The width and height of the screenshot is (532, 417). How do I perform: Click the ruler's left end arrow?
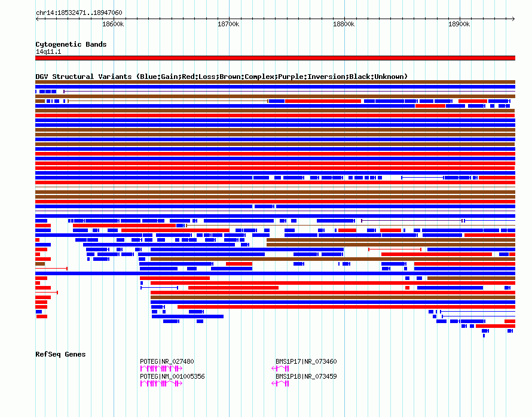37,19
